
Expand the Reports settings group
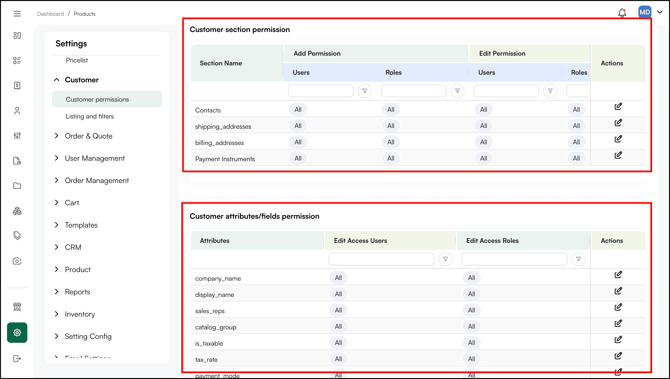click(56, 291)
